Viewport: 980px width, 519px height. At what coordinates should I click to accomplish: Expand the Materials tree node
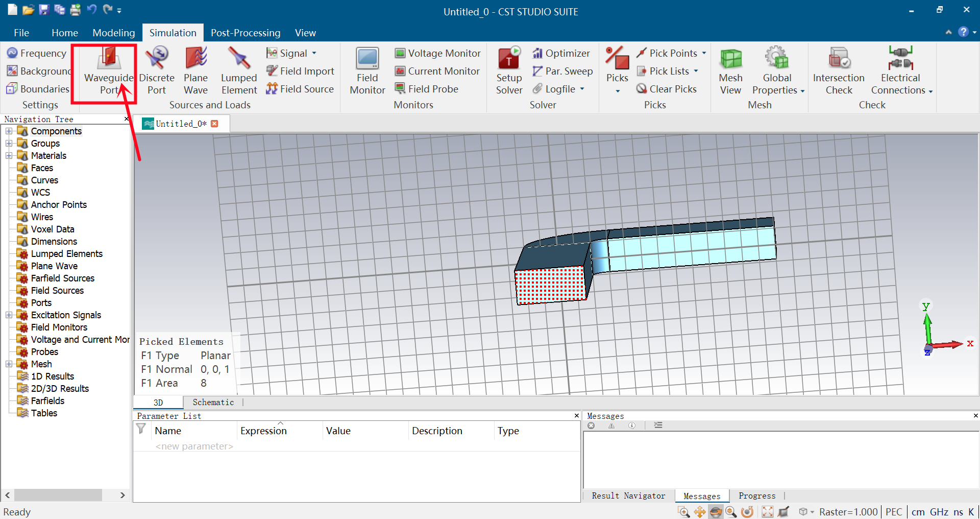[9, 156]
